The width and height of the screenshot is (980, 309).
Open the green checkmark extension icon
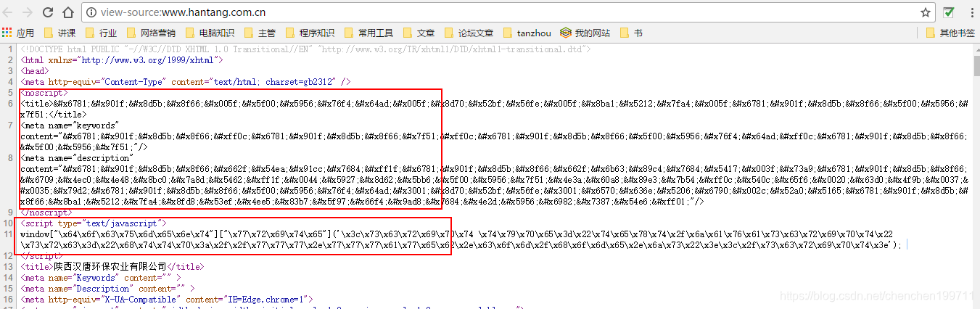949,12
